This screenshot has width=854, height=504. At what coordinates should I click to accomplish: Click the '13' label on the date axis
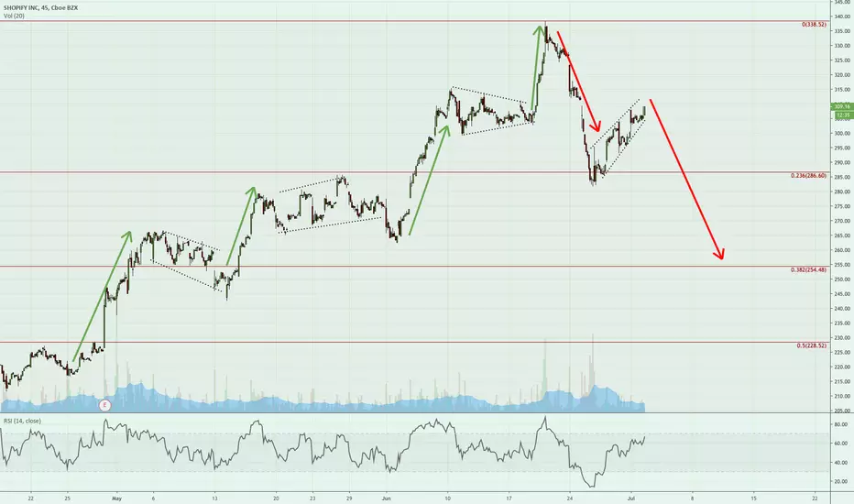point(214,498)
